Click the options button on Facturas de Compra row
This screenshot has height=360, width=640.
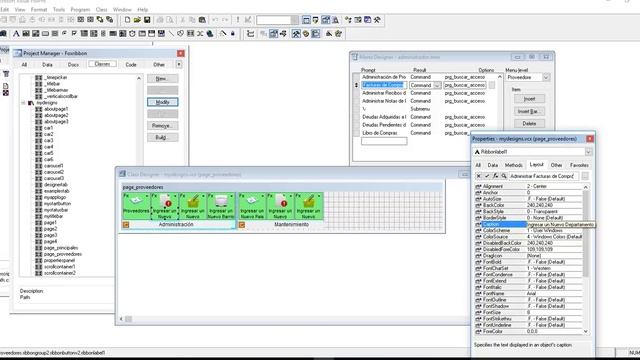(492, 85)
